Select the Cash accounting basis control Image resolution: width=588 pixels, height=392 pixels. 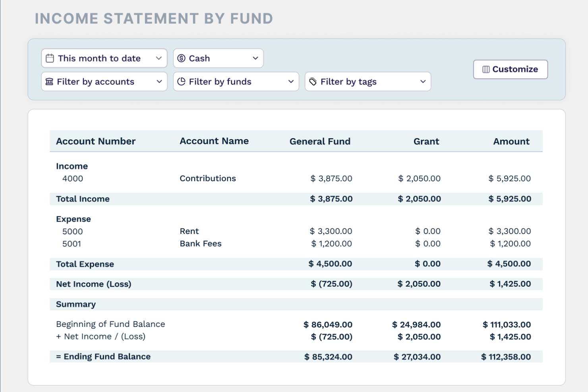pos(218,58)
